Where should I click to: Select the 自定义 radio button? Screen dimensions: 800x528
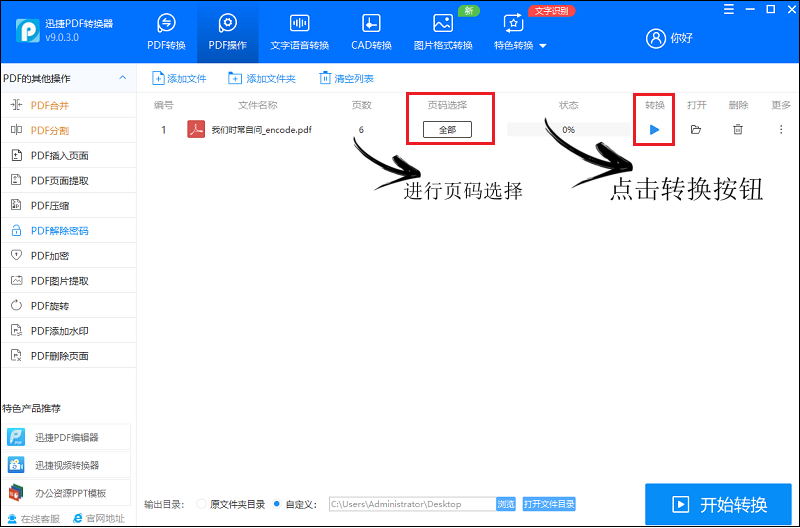tap(277, 504)
